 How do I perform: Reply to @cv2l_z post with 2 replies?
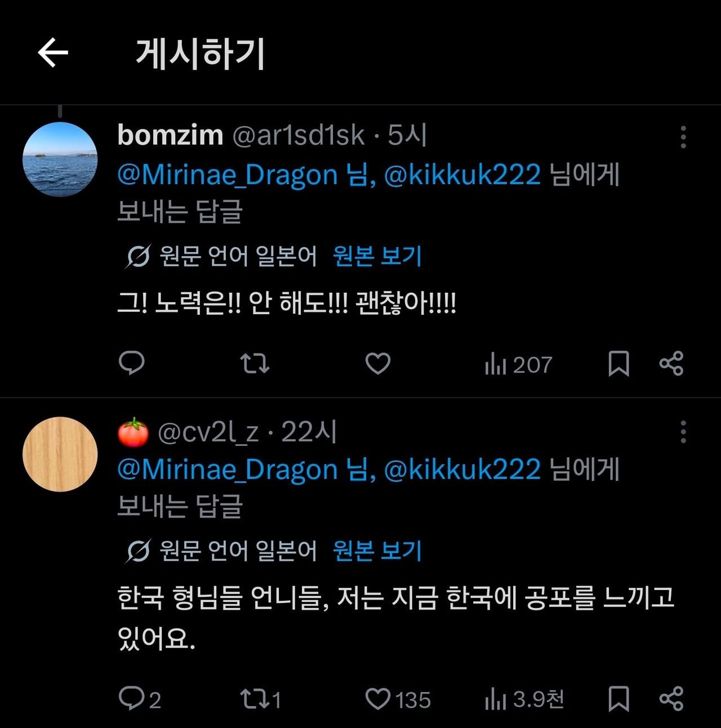[x=140, y=699]
